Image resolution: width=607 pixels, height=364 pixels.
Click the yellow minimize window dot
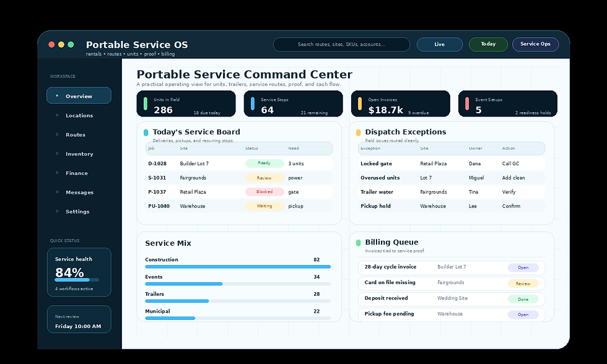point(61,45)
